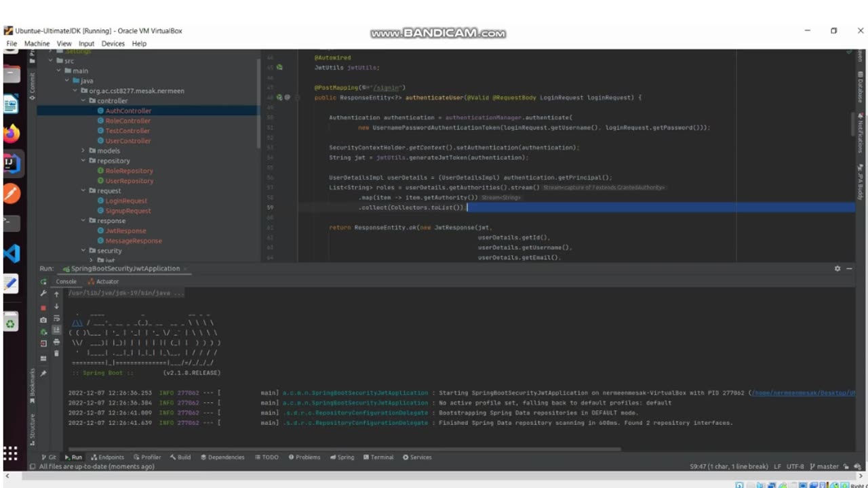
Task: Click the up arrow in console toolbar
Action: tap(56, 294)
